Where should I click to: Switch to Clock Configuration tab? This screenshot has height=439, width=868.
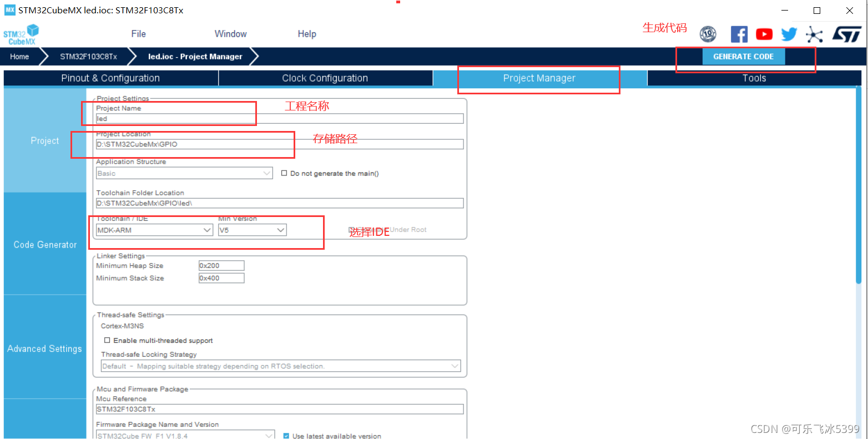coord(325,78)
